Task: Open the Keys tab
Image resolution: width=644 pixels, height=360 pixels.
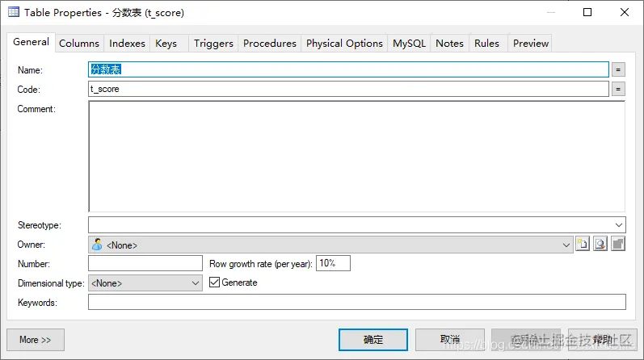Action: tap(166, 44)
